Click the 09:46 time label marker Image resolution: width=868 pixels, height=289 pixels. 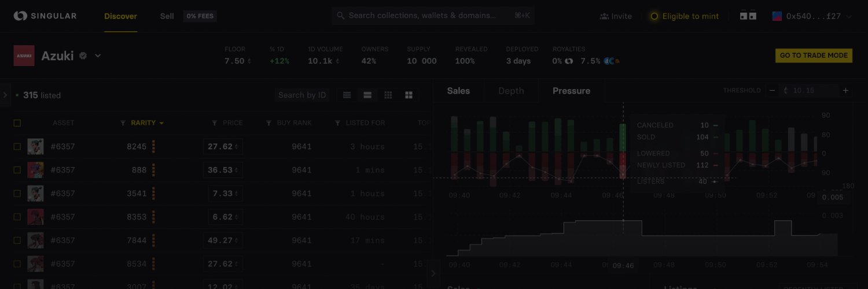623,266
